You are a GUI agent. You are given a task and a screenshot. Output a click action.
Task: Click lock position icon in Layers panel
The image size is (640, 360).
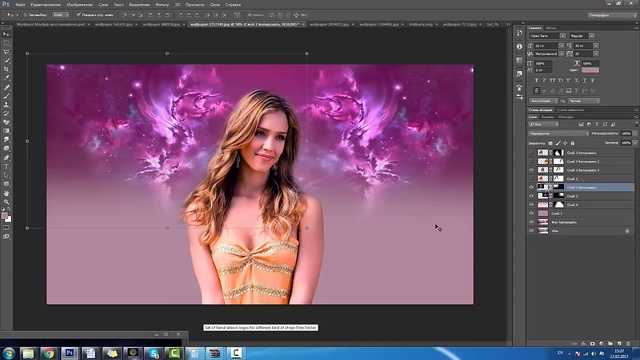(x=565, y=143)
